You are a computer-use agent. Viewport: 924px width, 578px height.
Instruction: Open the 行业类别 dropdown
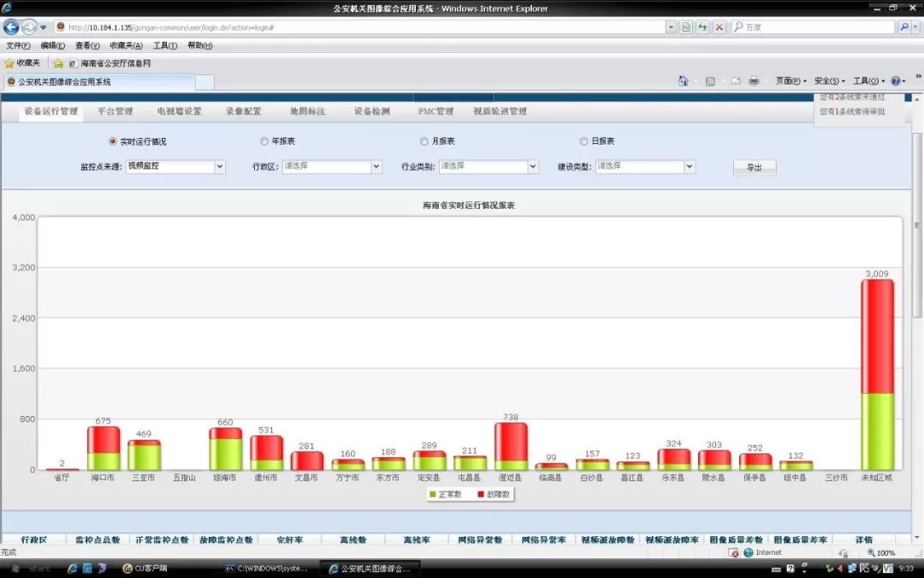tap(489, 167)
